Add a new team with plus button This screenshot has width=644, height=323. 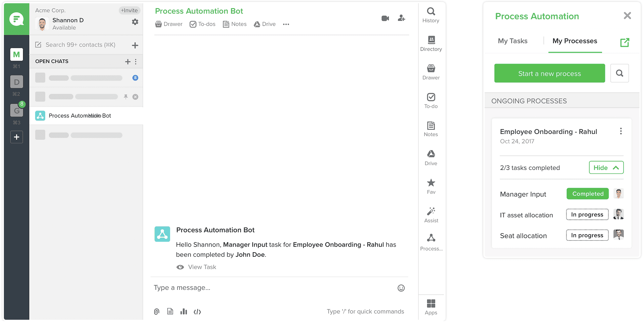(17, 137)
